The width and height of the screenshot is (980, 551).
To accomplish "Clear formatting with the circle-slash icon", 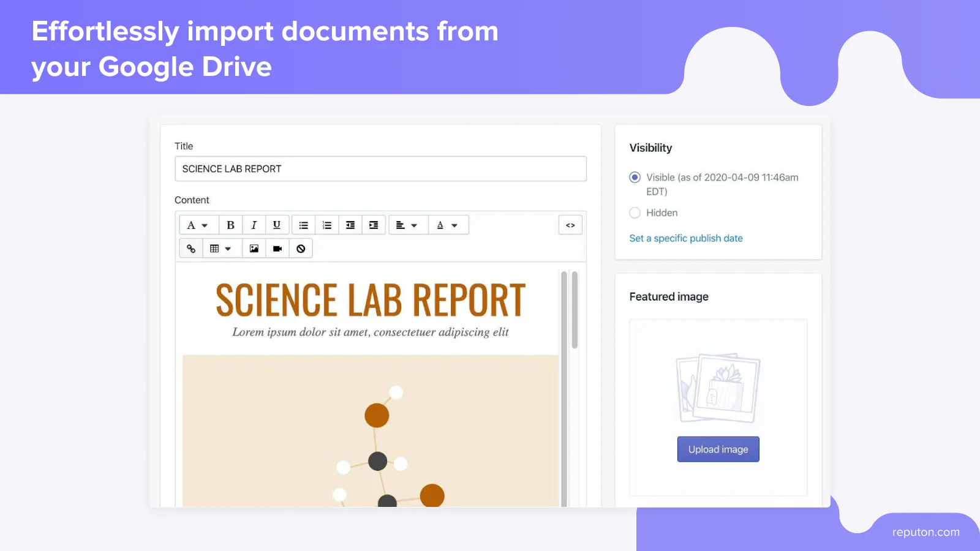I will click(x=301, y=249).
